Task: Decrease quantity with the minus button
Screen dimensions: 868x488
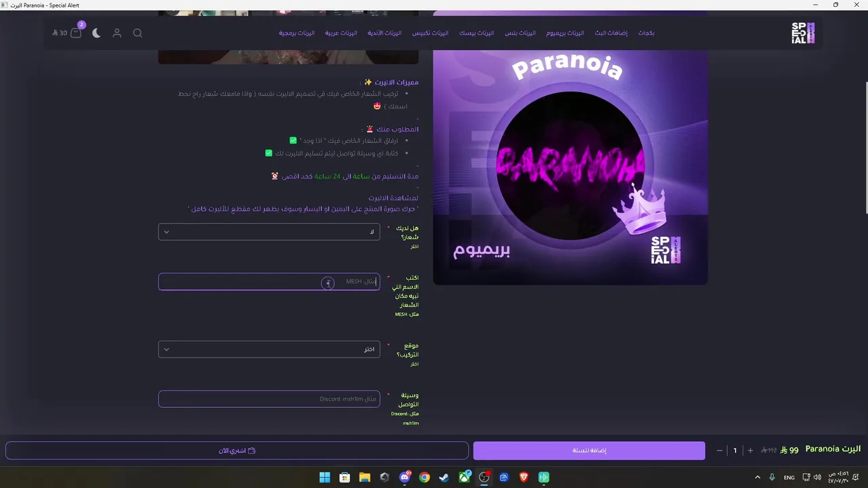Action: pyautogui.click(x=719, y=451)
